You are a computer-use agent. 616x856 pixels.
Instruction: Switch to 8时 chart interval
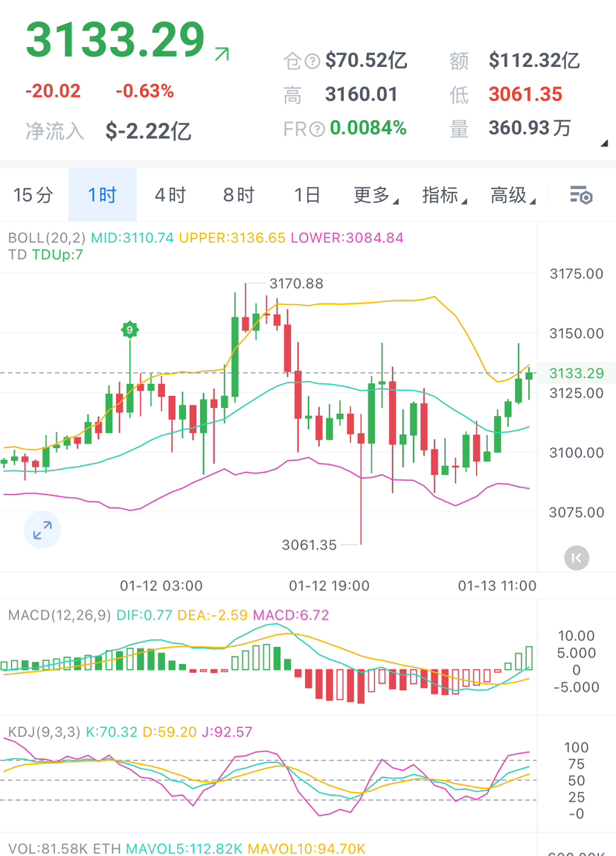pos(239,196)
